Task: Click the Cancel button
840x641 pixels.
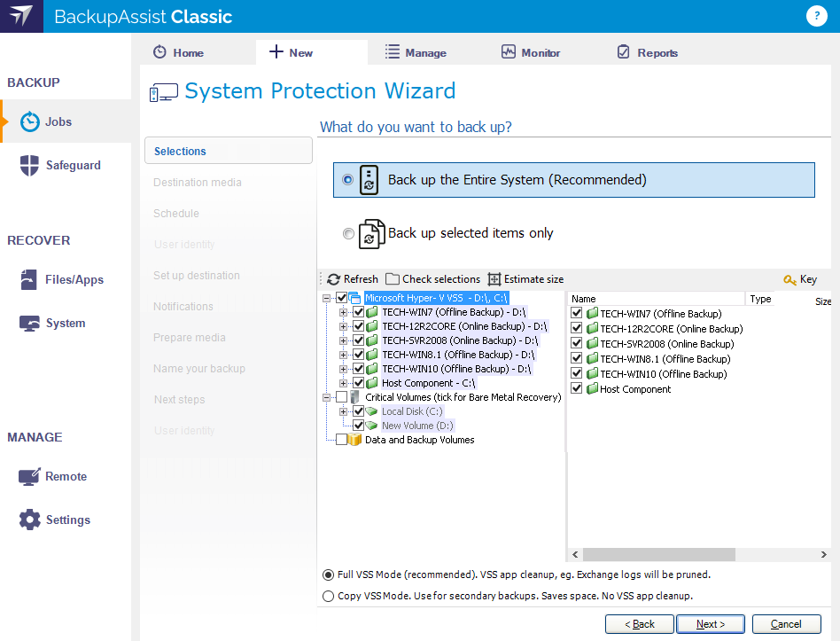Action: point(786,624)
